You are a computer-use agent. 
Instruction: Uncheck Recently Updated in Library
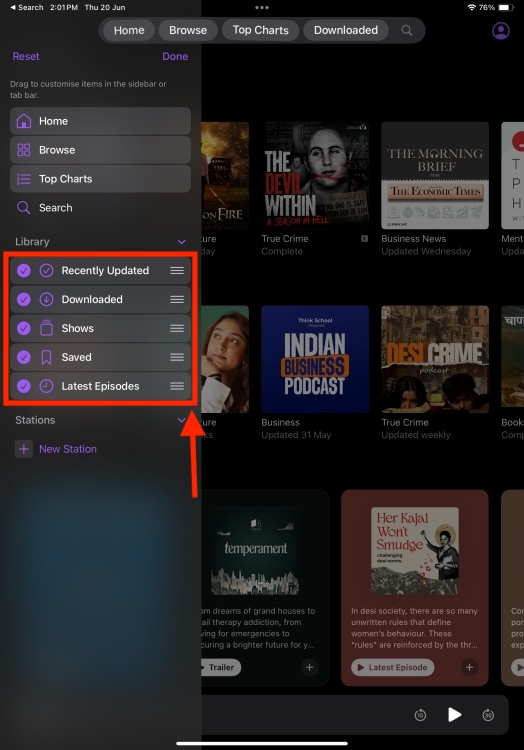pos(23,270)
